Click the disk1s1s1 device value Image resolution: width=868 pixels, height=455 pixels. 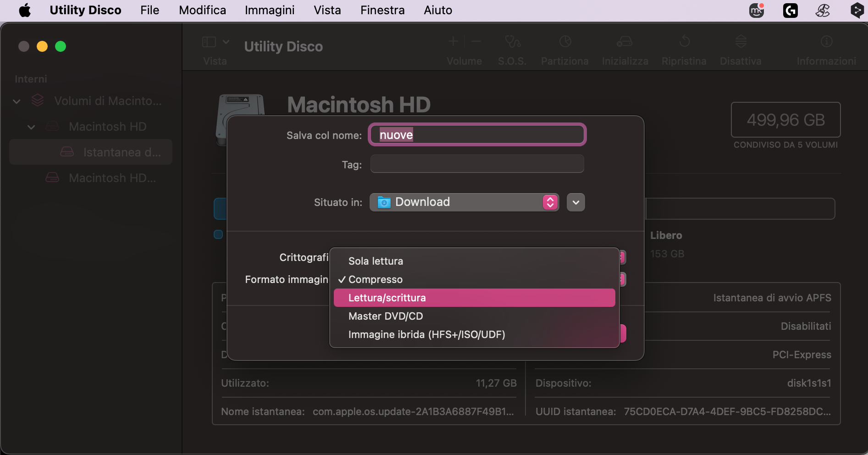tap(809, 383)
